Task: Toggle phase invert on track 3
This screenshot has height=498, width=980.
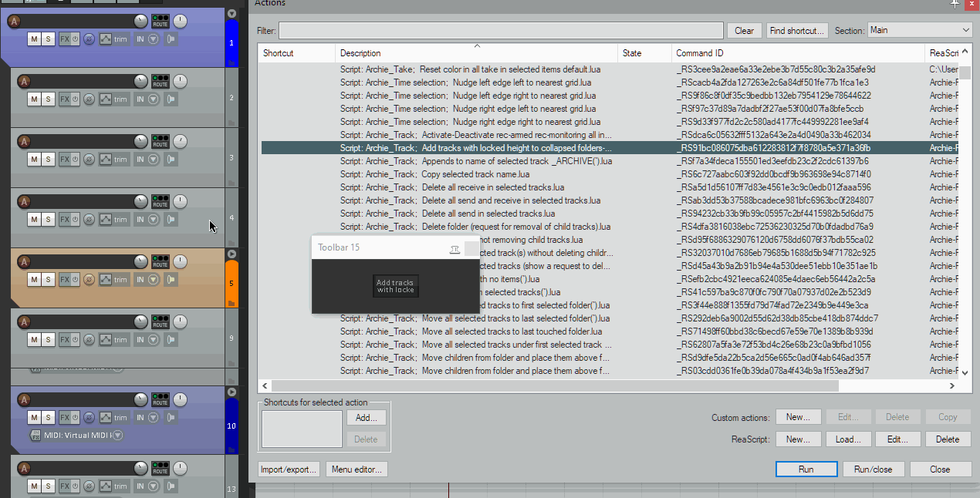Action: [89, 159]
